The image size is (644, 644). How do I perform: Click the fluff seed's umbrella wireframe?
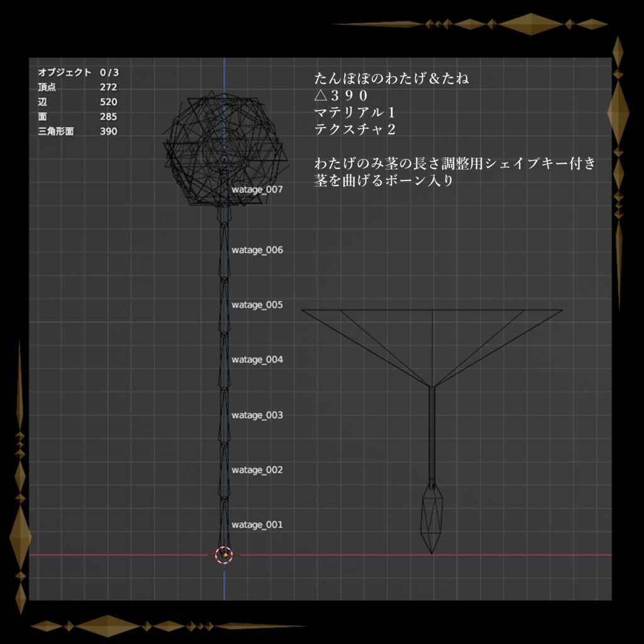(432, 348)
